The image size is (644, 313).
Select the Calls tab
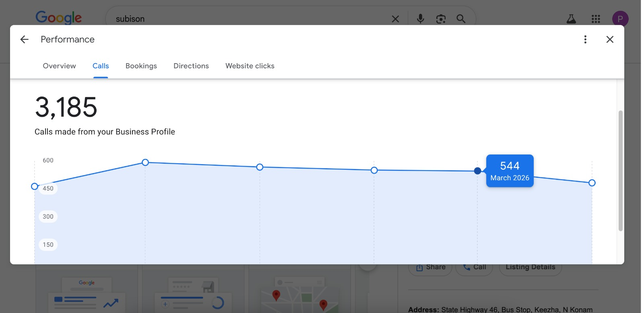coord(101,66)
